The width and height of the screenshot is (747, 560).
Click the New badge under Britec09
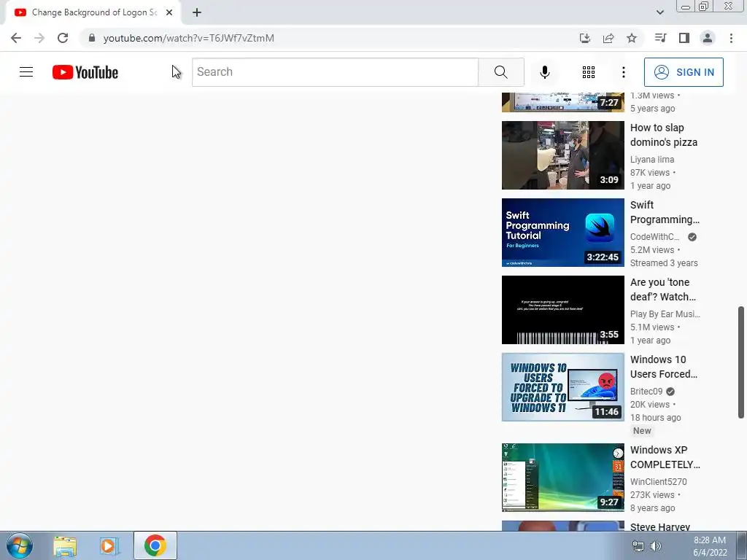(642, 430)
